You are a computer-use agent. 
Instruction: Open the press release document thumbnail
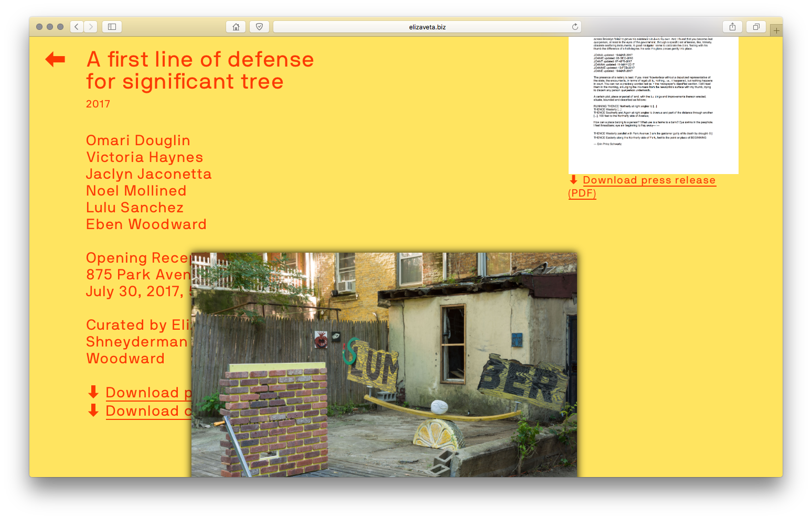click(x=653, y=105)
